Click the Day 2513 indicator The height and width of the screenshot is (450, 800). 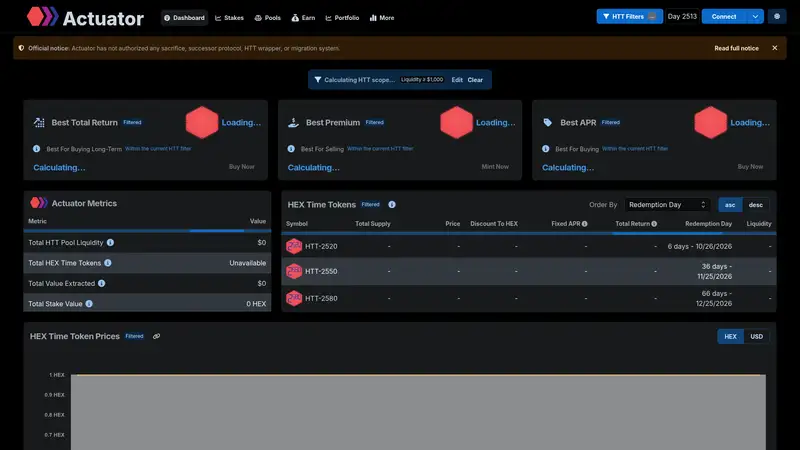pos(682,16)
